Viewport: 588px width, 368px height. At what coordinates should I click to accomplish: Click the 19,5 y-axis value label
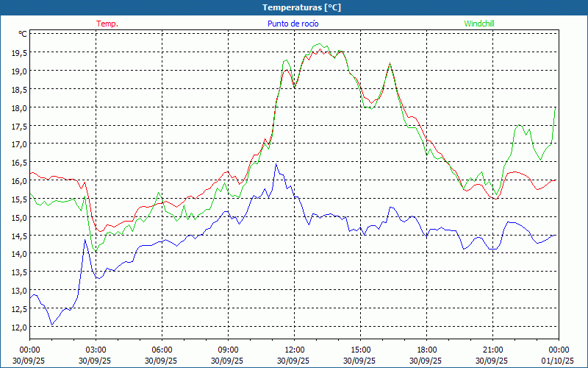[x=18, y=52]
